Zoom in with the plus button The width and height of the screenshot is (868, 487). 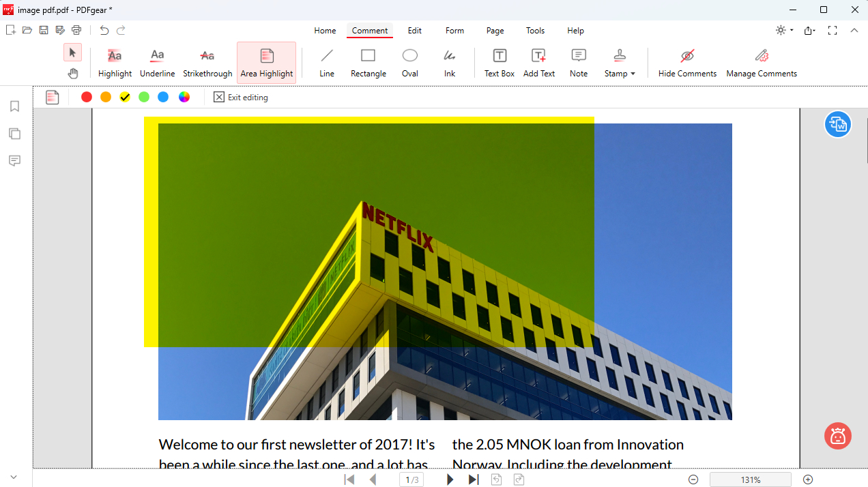808,479
